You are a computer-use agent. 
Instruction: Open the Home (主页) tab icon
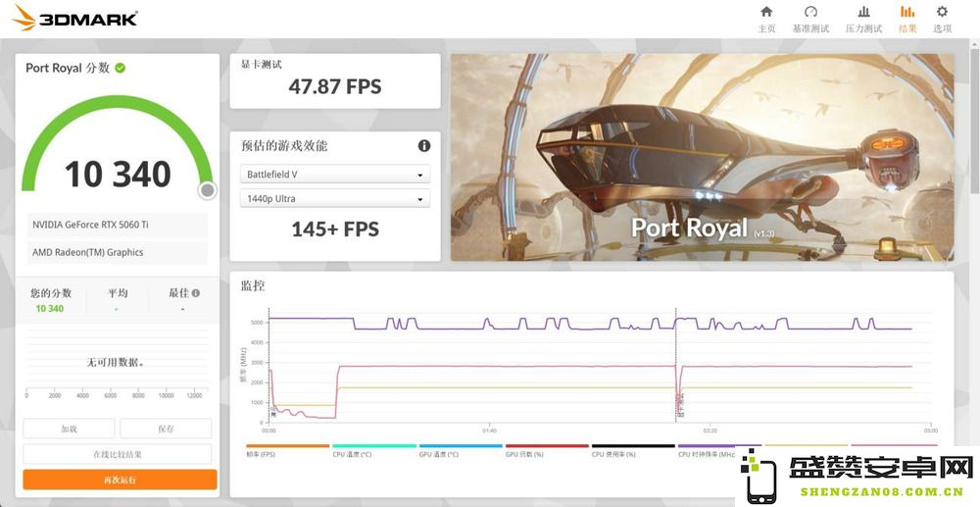coord(766,11)
